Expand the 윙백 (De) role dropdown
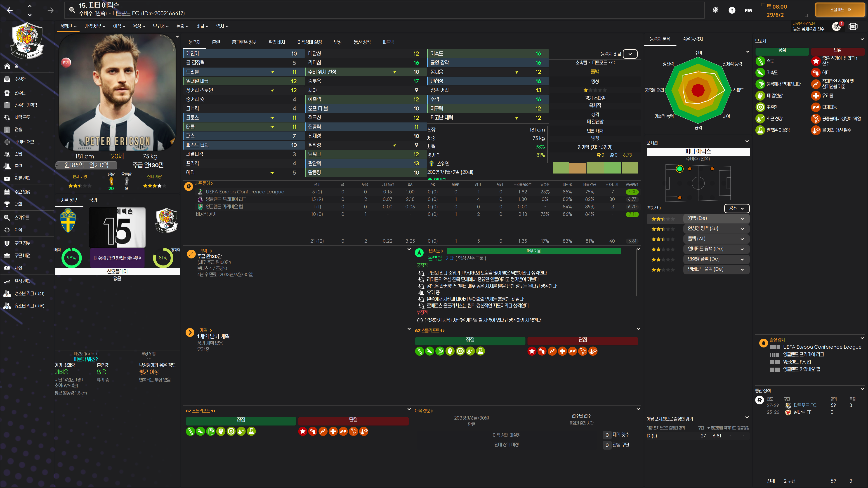The image size is (868, 488). point(742,218)
